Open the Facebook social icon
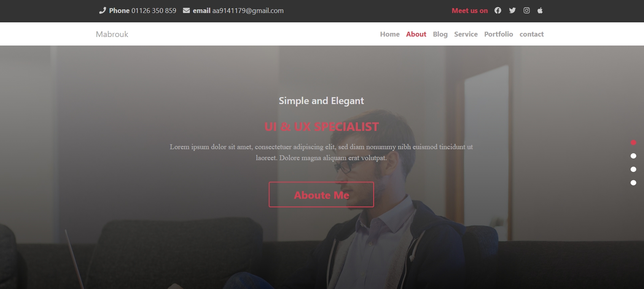 click(498, 11)
